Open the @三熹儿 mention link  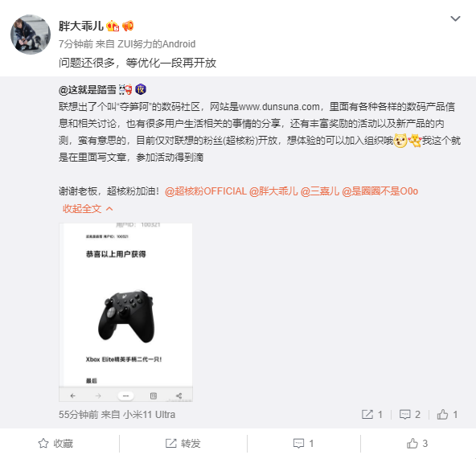tap(320, 191)
